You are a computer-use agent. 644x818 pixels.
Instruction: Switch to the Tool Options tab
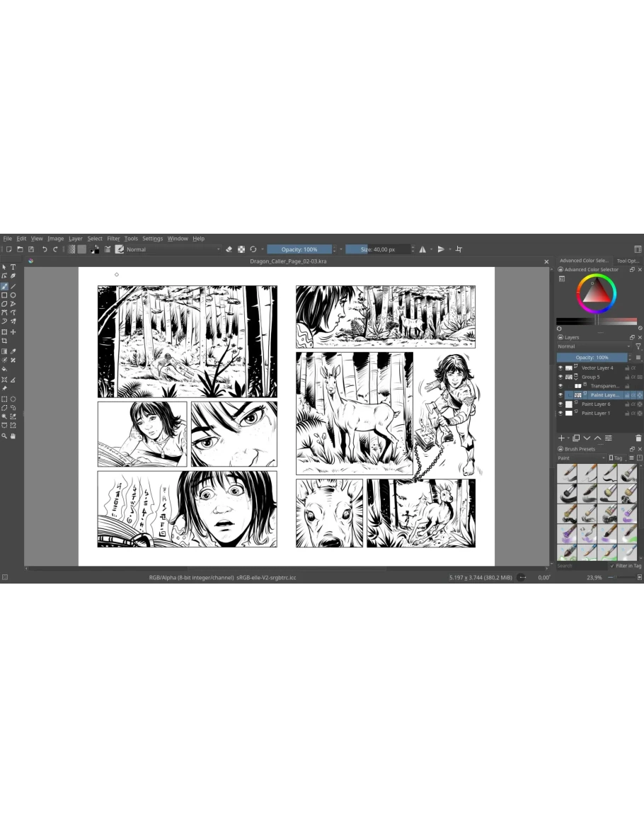point(627,261)
